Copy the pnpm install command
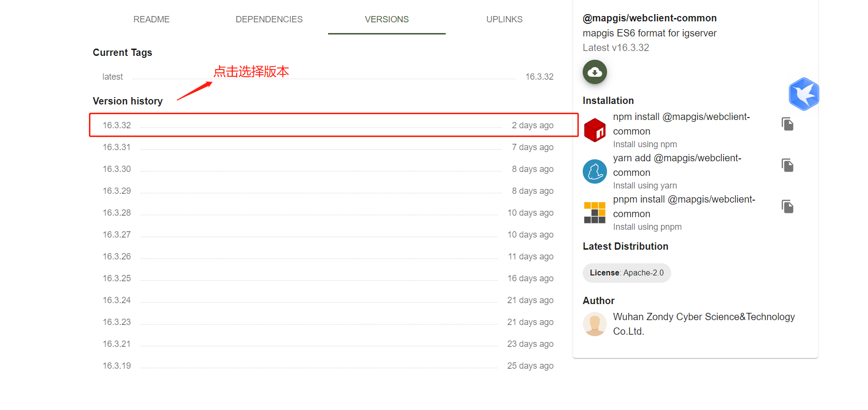The width and height of the screenshot is (868, 410). 787,206
